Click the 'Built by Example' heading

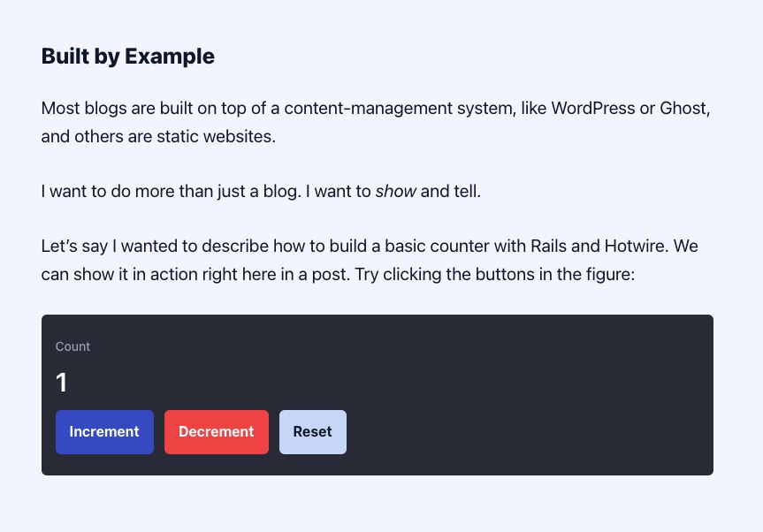[127, 57]
